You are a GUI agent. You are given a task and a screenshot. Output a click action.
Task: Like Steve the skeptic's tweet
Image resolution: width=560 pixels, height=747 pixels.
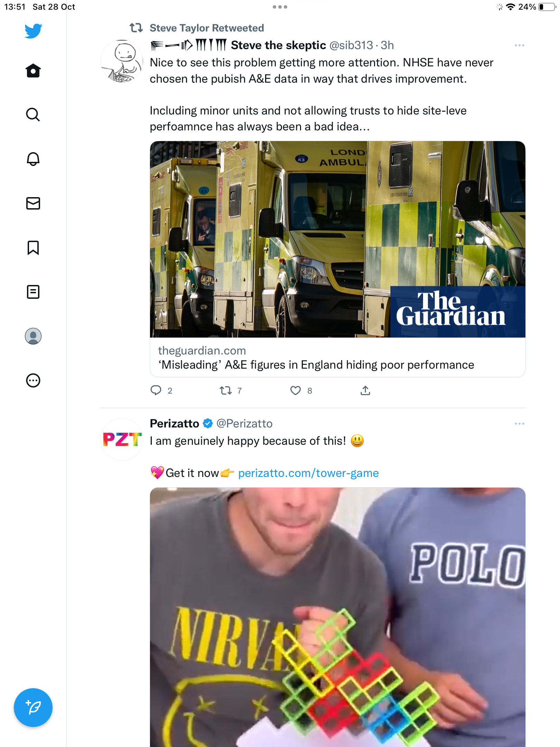tap(296, 390)
